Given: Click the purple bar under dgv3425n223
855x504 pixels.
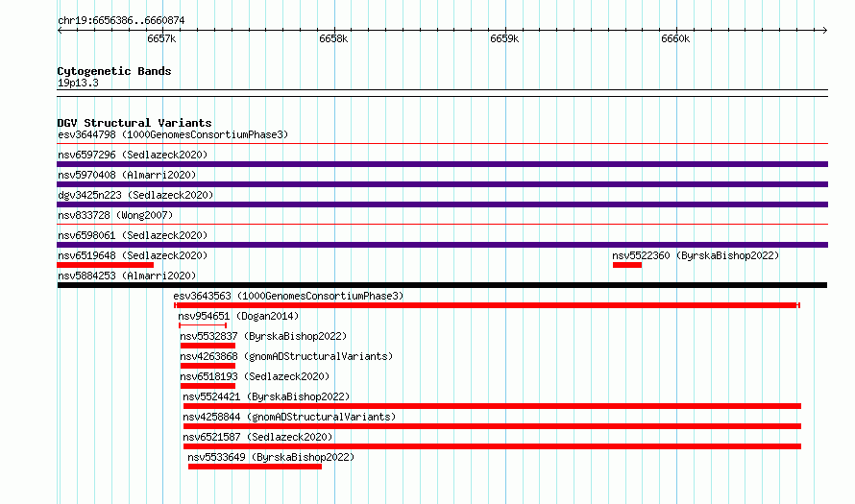Looking at the screenshot, I should [442, 204].
